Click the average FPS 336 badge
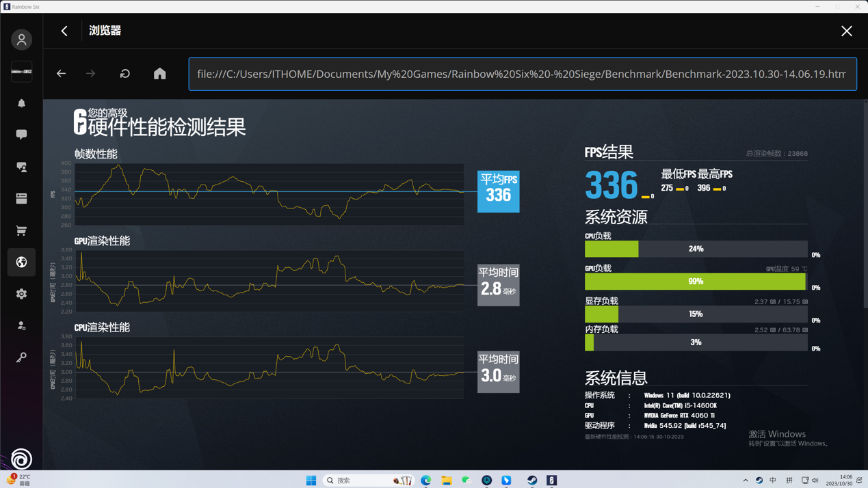The width and height of the screenshot is (868, 488). (x=498, y=191)
